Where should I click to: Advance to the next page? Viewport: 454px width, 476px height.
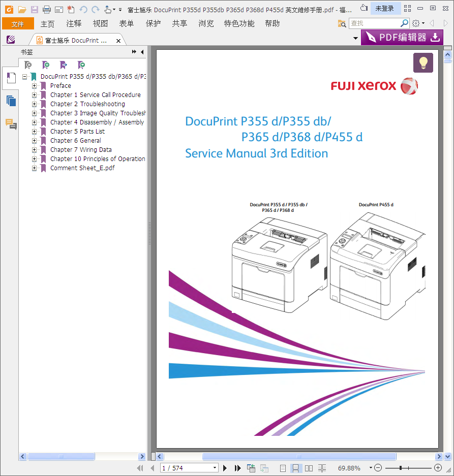(225, 468)
